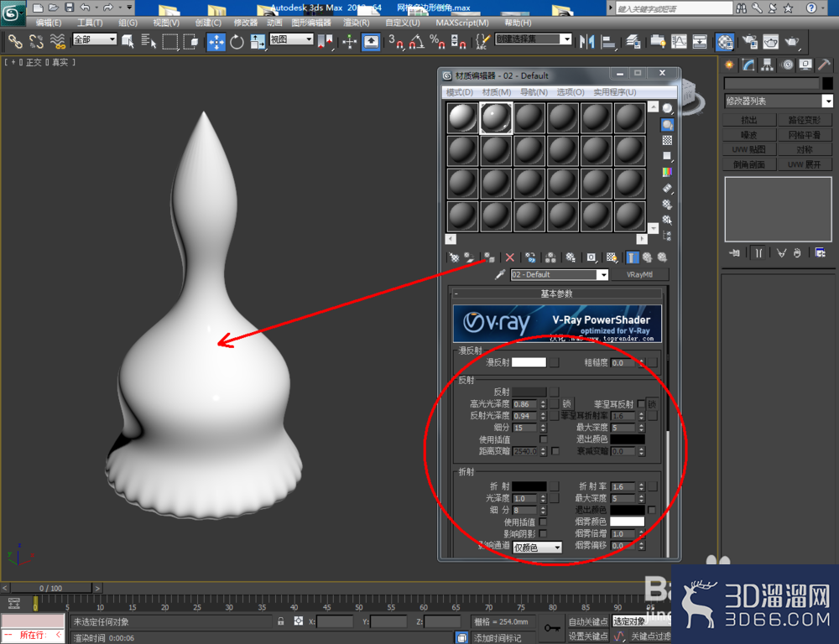
Task: Click 设置关键点 button
Action: click(587, 636)
